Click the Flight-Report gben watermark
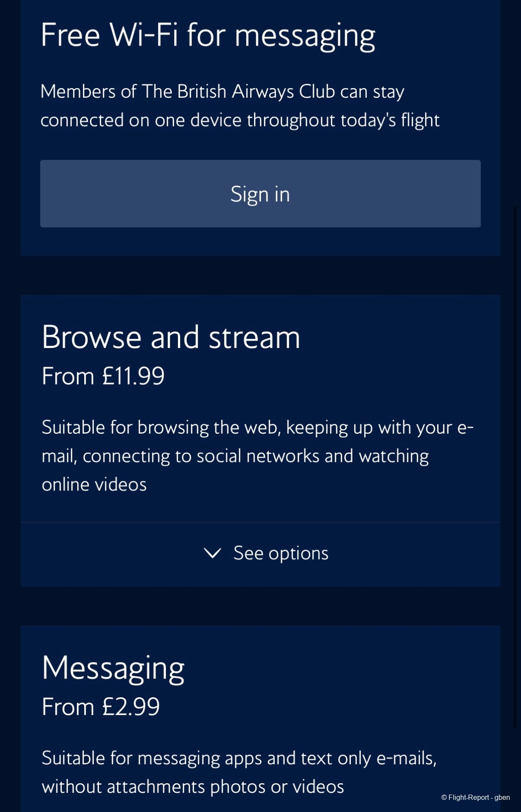 point(475,797)
